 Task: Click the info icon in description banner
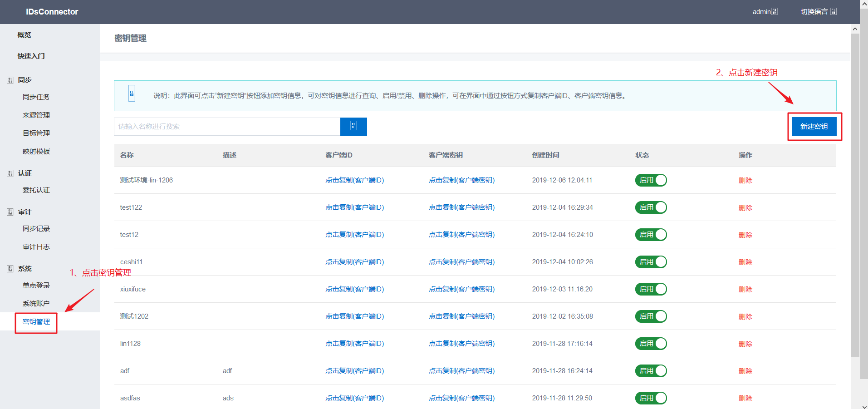[x=132, y=94]
